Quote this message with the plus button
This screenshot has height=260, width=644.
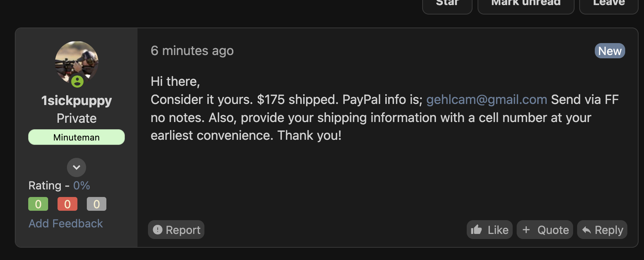545,230
